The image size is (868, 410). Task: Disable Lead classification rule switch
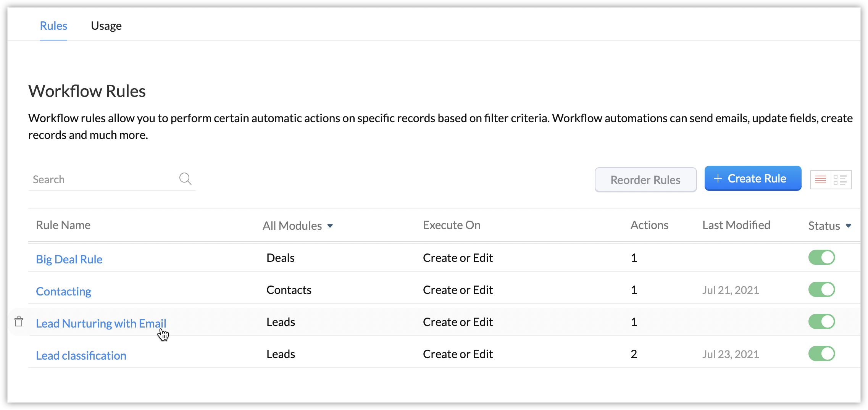pyautogui.click(x=821, y=354)
